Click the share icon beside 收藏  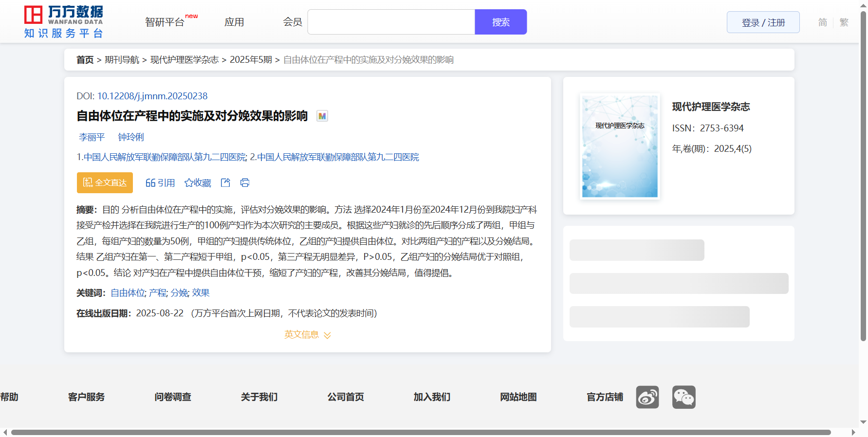(225, 182)
